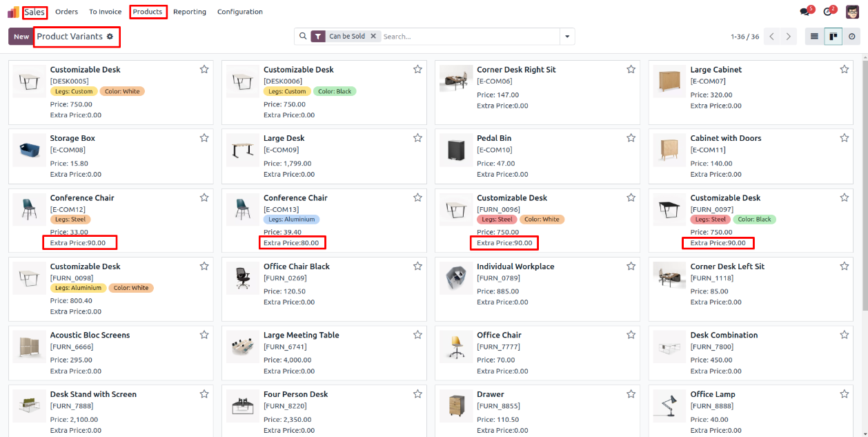Screen dimensions: 868x437
Task: Open the Orders menu
Action: [66, 12]
